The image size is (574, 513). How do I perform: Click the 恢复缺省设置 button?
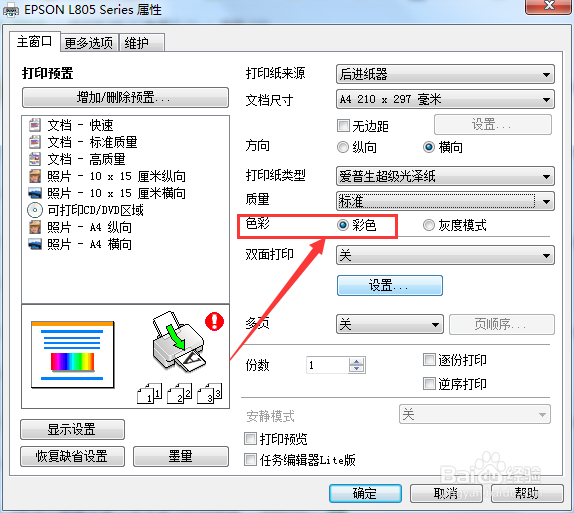pos(72,456)
